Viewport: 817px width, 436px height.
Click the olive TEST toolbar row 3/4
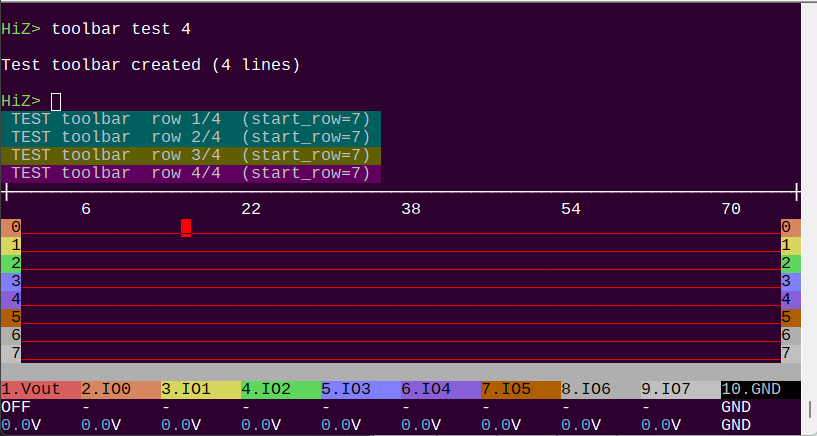[191, 155]
